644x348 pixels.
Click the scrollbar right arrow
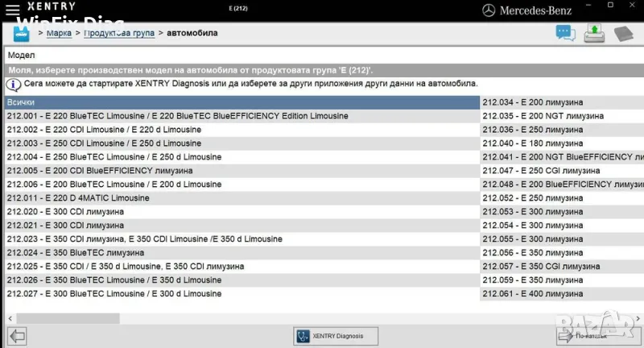point(638,318)
